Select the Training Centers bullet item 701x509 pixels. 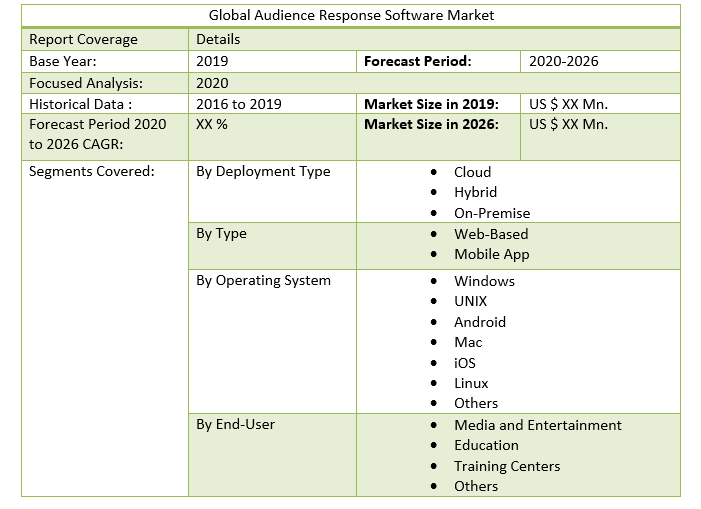click(x=507, y=466)
